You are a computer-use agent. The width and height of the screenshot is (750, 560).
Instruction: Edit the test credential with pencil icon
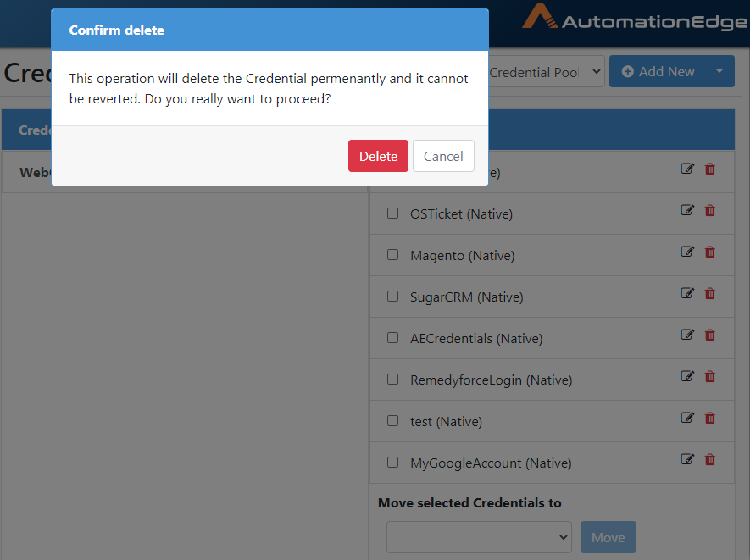pos(687,418)
